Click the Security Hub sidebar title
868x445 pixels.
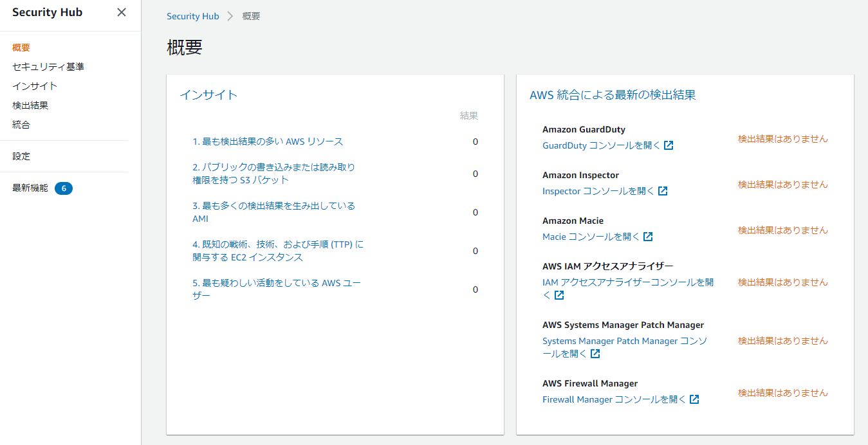coord(47,12)
